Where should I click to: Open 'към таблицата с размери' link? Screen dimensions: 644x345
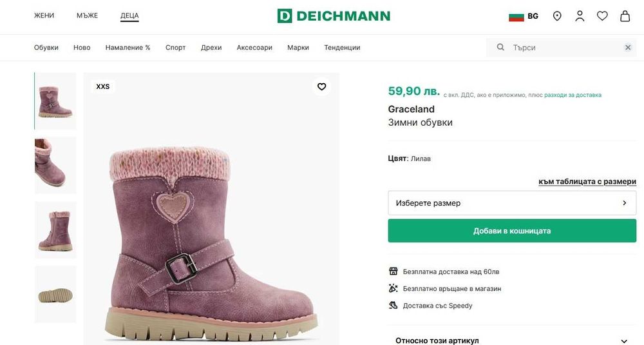tap(587, 182)
